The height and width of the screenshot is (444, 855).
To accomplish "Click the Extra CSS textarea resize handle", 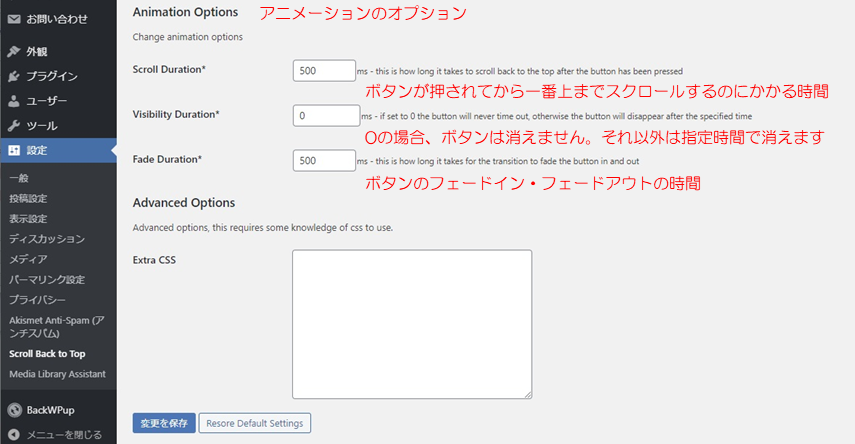I will (528, 395).
